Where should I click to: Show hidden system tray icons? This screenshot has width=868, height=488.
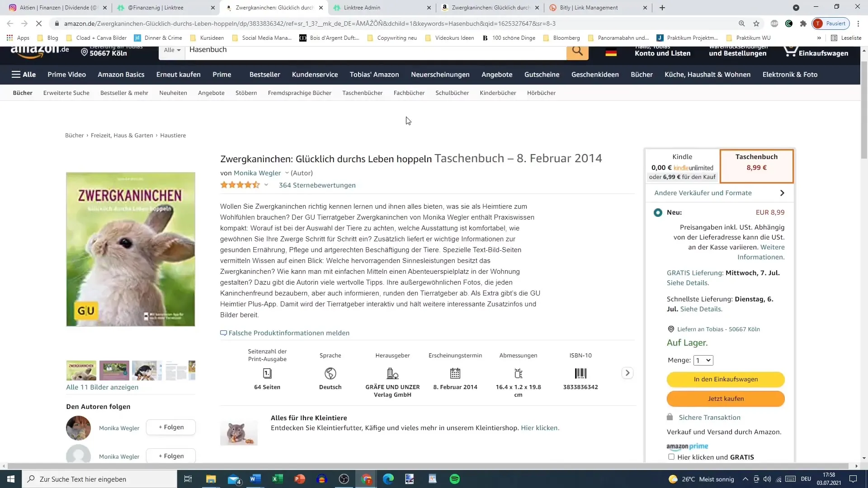745,479
